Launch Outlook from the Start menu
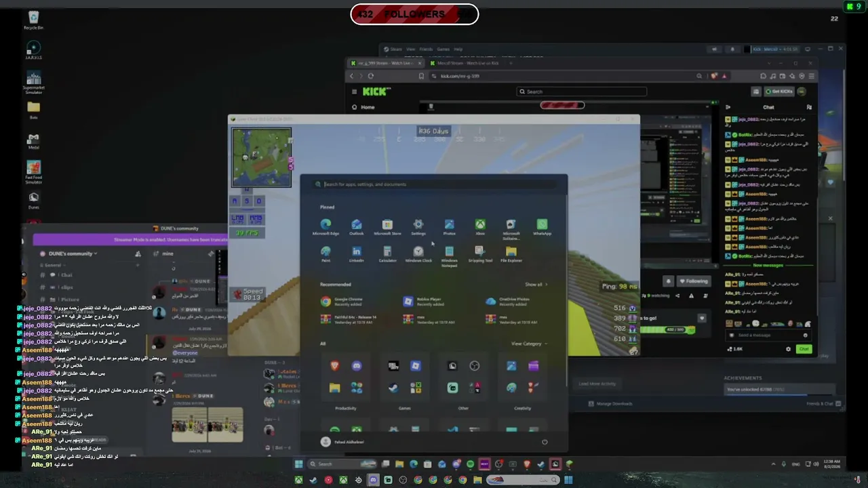This screenshot has width=868, height=488. pyautogui.click(x=357, y=227)
